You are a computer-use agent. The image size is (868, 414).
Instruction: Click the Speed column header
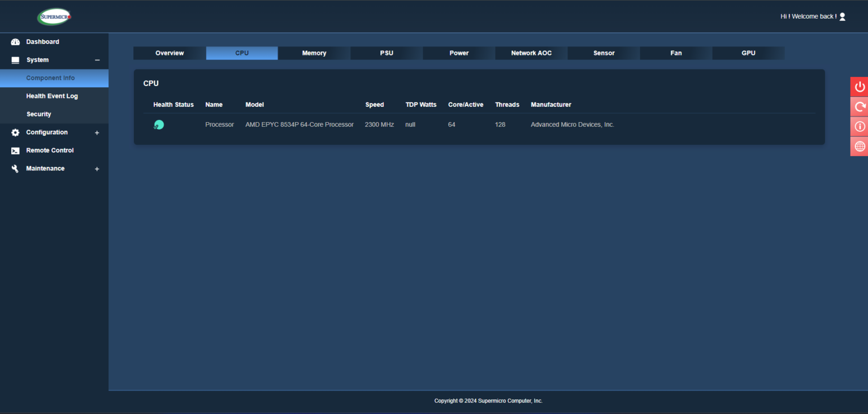pyautogui.click(x=375, y=105)
